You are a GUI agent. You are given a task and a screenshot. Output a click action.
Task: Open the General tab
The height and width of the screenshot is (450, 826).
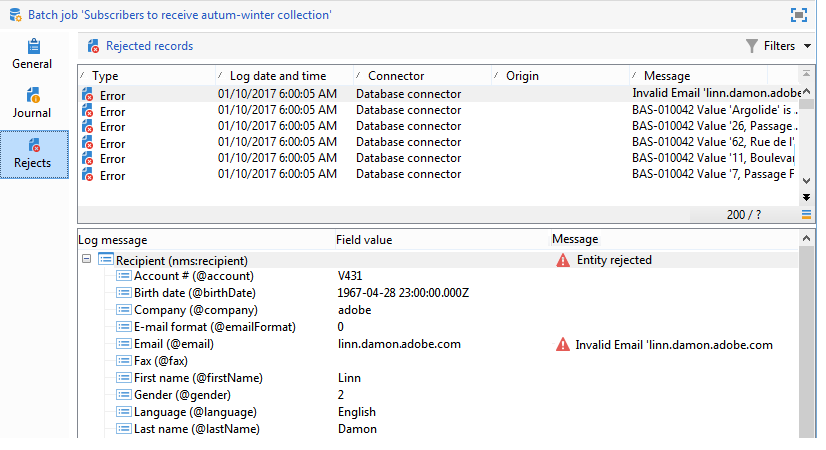point(33,54)
